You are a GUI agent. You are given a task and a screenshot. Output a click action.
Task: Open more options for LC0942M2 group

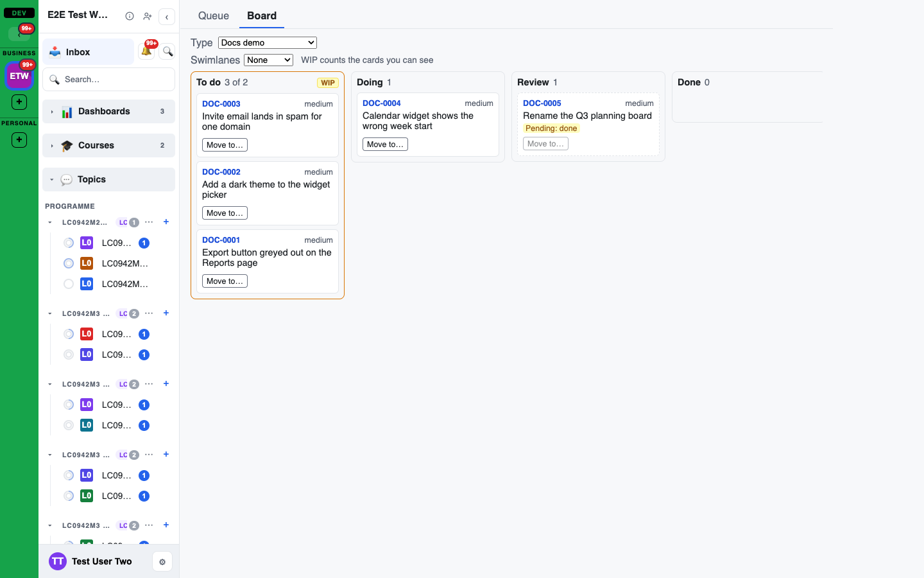click(x=149, y=222)
